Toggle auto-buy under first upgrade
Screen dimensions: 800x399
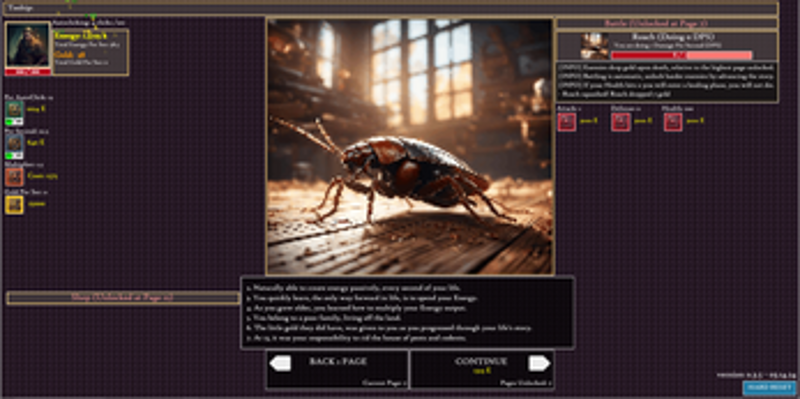(x=14, y=121)
